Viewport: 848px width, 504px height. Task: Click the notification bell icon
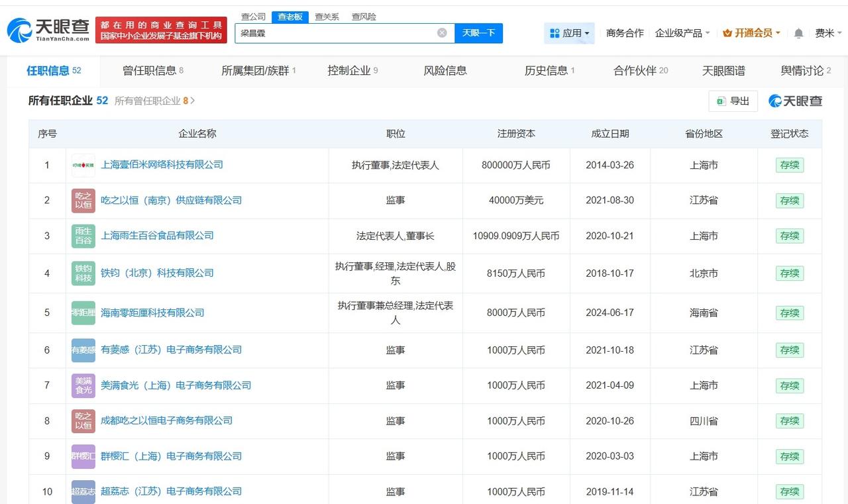(798, 32)
